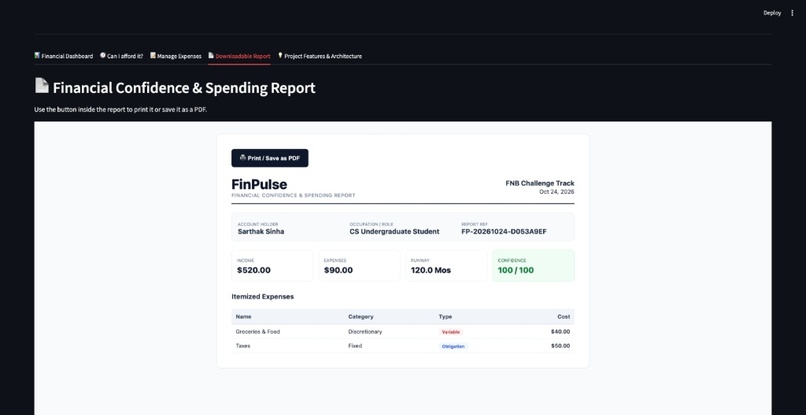Click the Taxes row name
This screenshot has width=806, height=415.
pos(243,346)
